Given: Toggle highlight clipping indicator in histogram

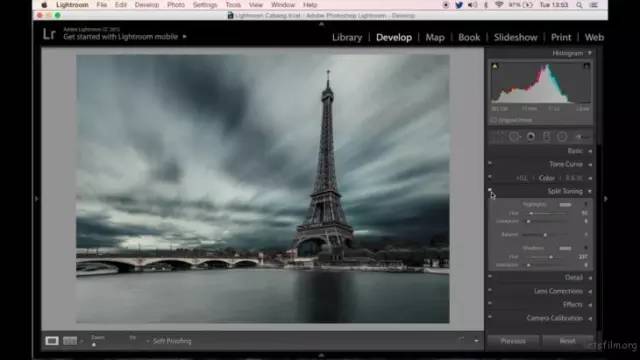Looking at the screenshot, I should coord(586,66).
